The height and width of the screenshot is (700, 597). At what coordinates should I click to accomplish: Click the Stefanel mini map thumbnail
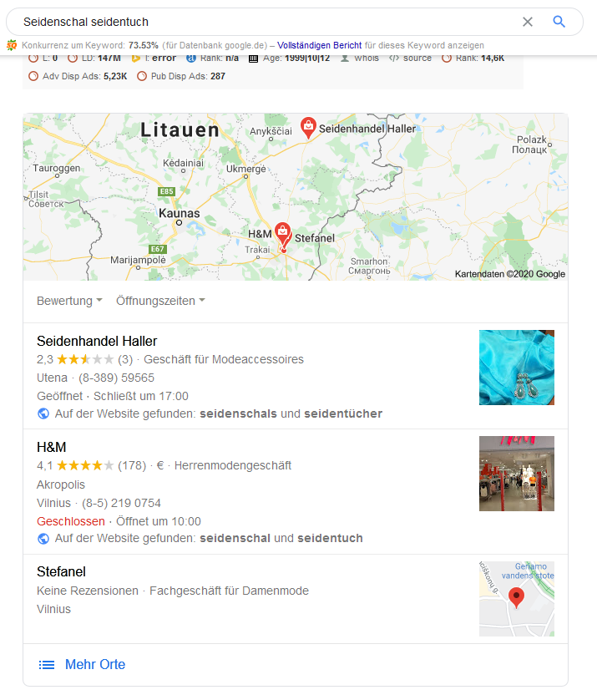click(517, 599)
